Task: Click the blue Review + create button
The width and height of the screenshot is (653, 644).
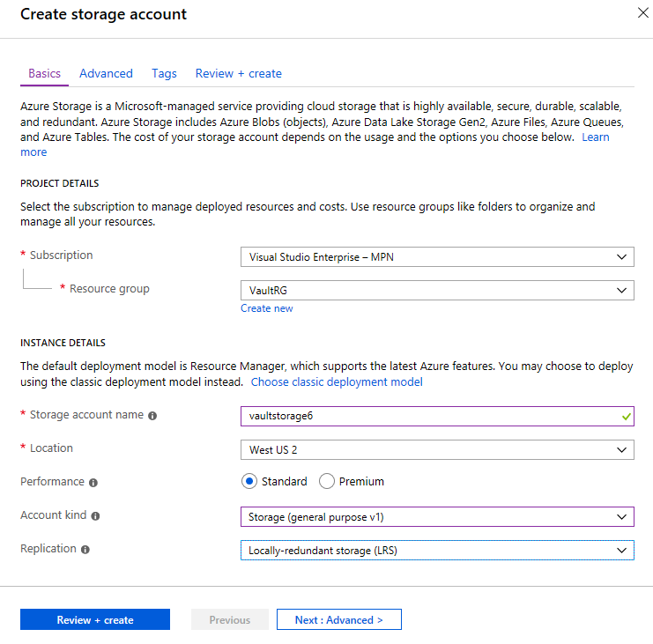Action: click(x=95, y=620)
